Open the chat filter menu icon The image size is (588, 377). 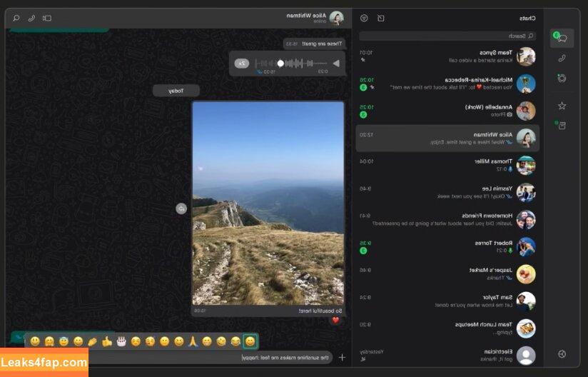pyautogui.click(x=364, y=18)
